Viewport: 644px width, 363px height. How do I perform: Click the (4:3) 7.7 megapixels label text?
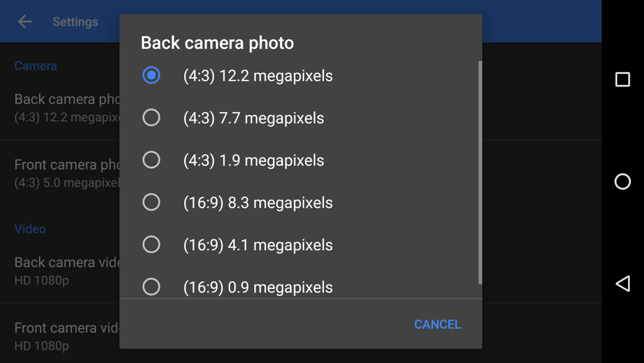(x=253, y=118)
